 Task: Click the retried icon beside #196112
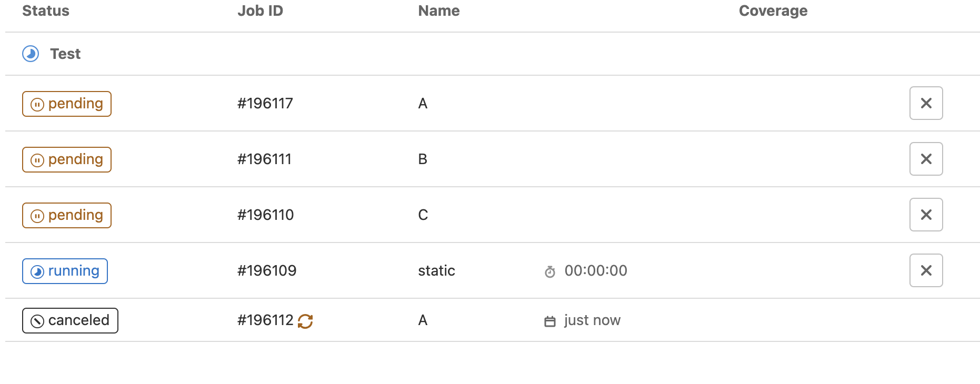click(305, 321)
